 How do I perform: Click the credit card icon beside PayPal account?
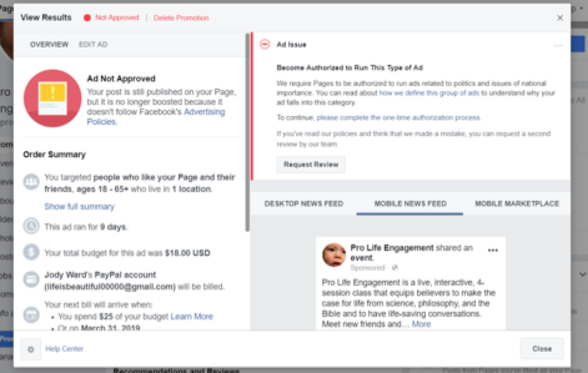click(31, 279)
